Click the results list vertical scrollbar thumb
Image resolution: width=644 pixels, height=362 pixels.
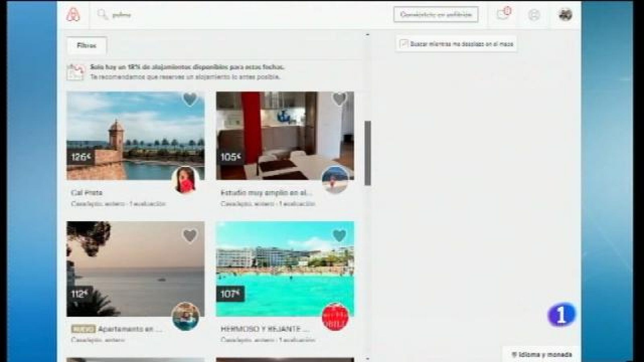(367, 153)
